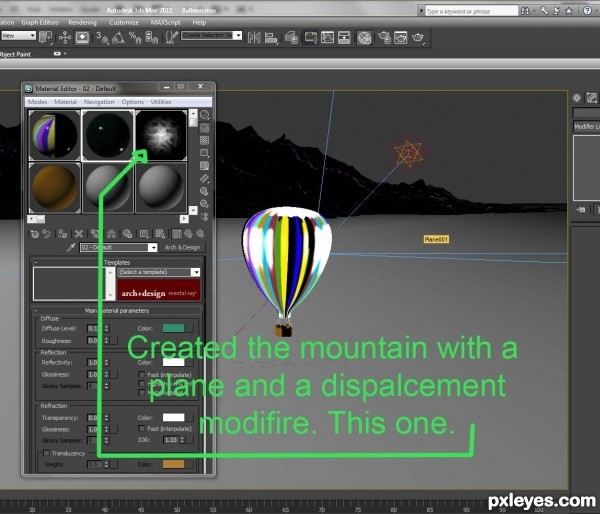Open Material Editor Modes menu
This screenshot has width=600, height=514.
click(x=38, y=102)
